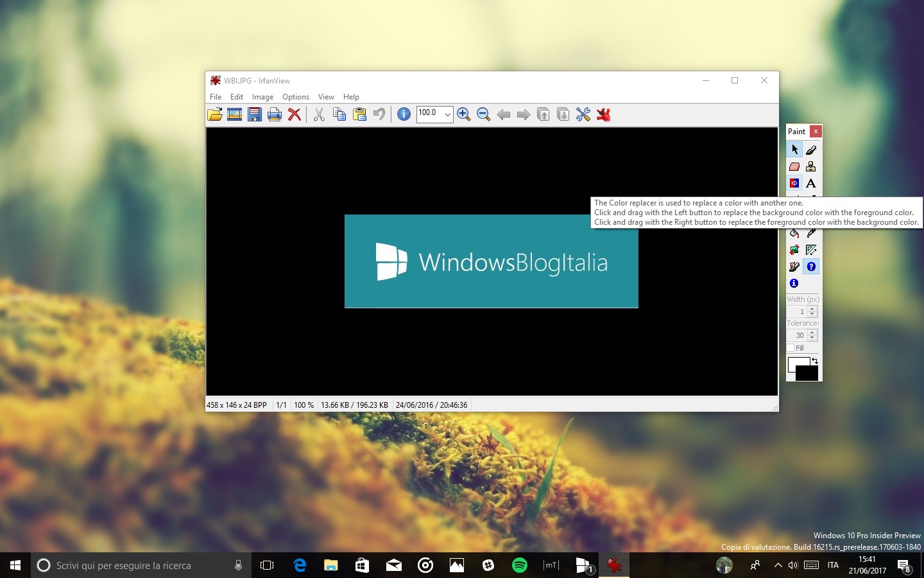Show hidden tray icons chevron
924x578 pixels.
[x=778, y=565]
